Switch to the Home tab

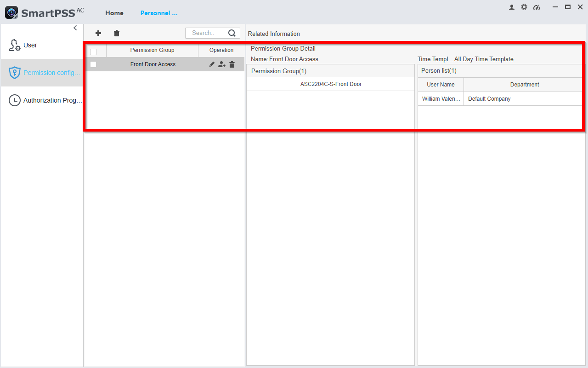tap(114, 13)
